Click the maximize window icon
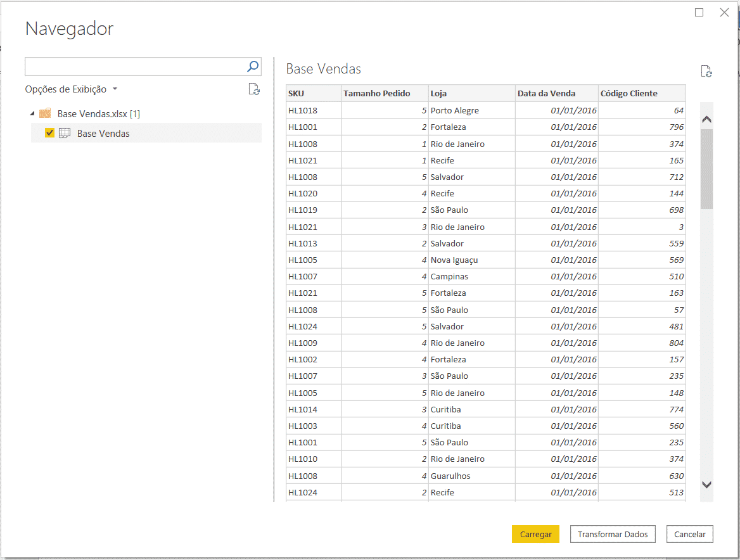The height and width of the screenshot is (560, 740). (x=699, y=12)
